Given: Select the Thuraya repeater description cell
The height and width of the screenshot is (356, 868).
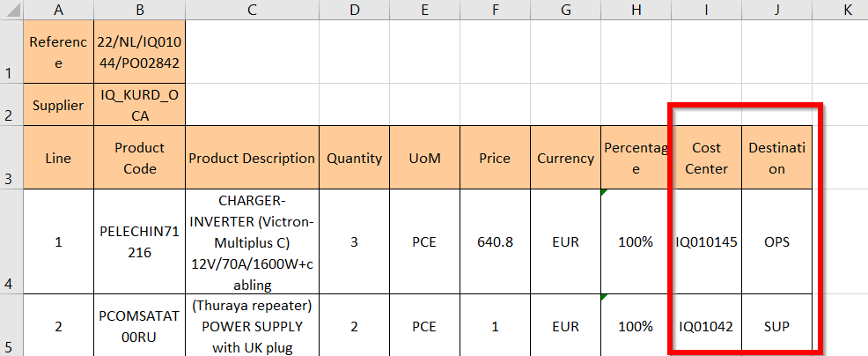Looking at the screenshot, I should (x=252, y=326).
